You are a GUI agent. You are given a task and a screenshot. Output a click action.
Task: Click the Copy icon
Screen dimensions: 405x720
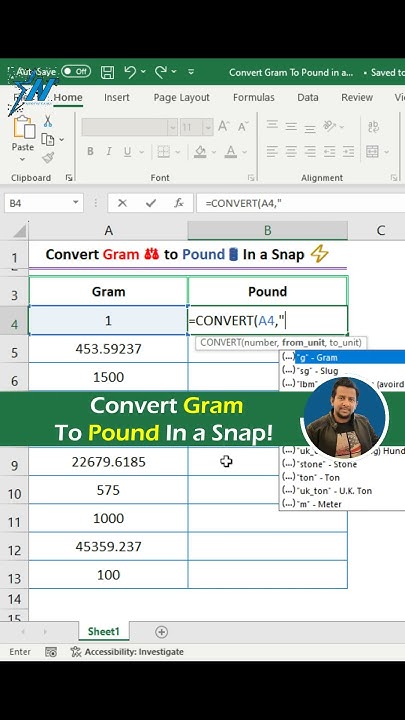pos(48,139)
